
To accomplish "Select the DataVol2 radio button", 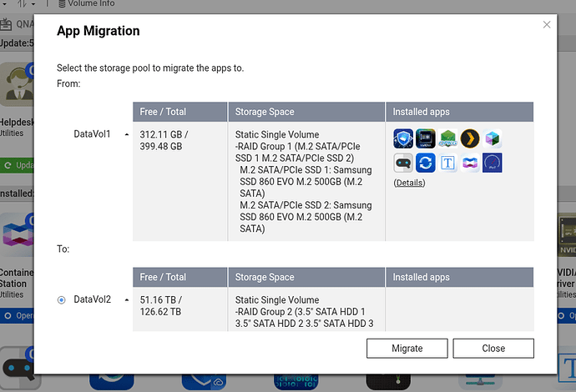I will [62, 299].
